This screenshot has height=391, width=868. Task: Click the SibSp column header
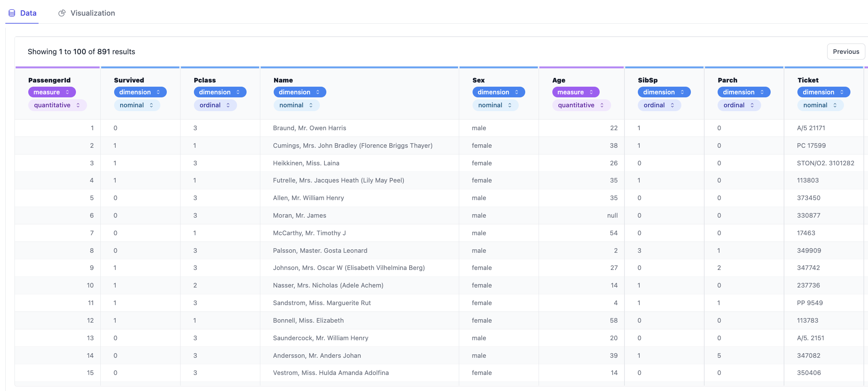pyautogui.click(x=647, y=80)
